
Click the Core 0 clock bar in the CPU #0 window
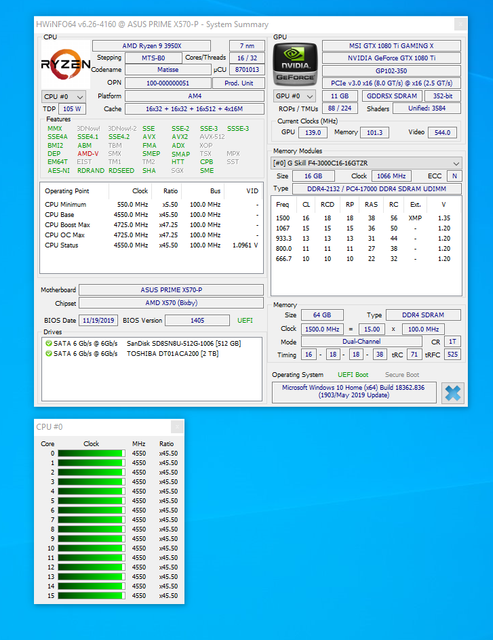point(91,453)
